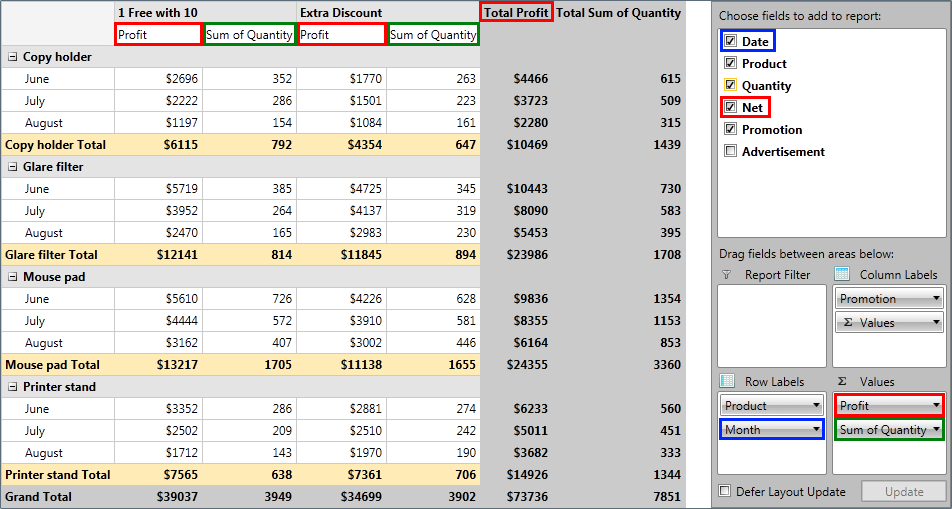Click the $34699 grand total cell
The height and width of the screenshot is (509, 952).
361,497
